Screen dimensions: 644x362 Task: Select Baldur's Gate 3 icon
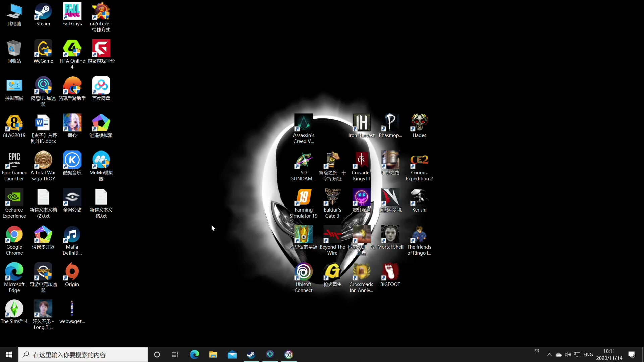pos(332,203)
